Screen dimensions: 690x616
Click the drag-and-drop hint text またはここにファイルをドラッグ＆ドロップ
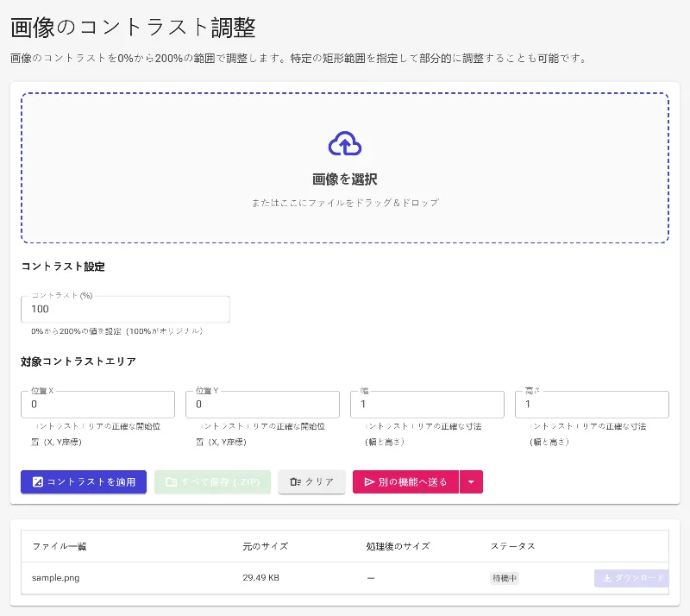coord(345,203)
